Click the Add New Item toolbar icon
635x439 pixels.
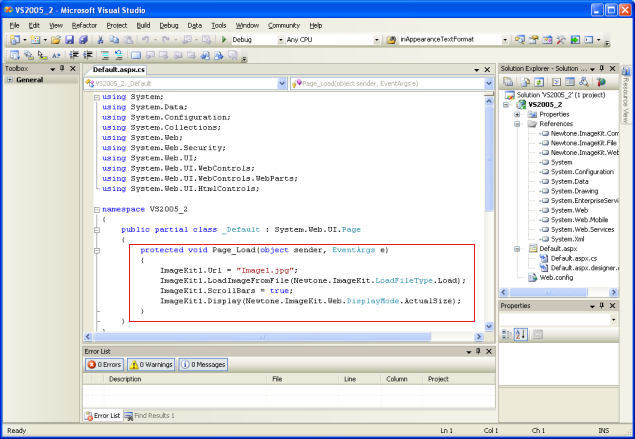(36, 40)
